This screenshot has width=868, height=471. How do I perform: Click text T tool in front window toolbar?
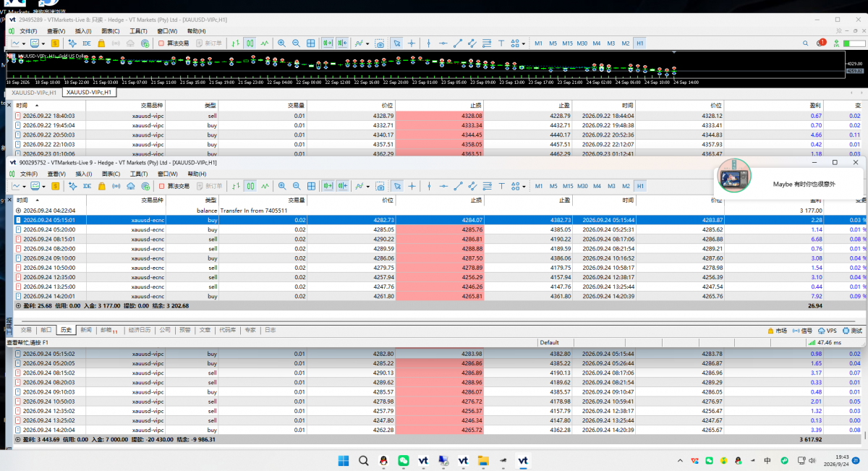tap(501, 186)
